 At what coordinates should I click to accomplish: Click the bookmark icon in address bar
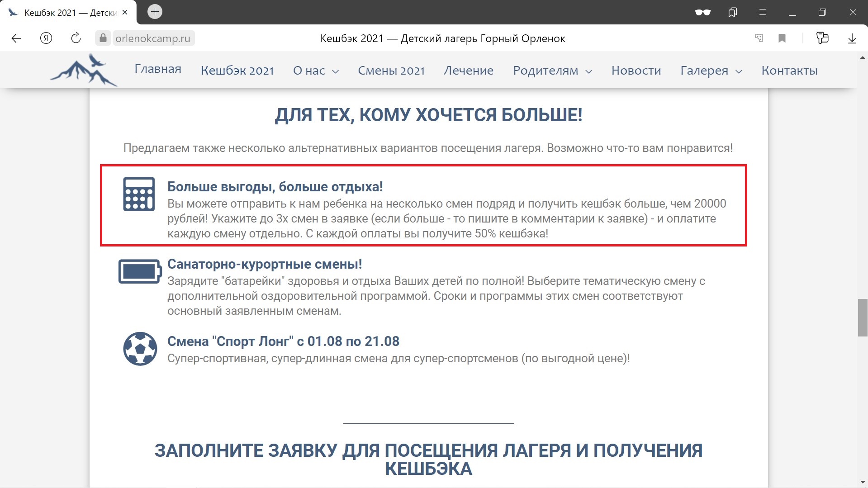coord(782,38)
